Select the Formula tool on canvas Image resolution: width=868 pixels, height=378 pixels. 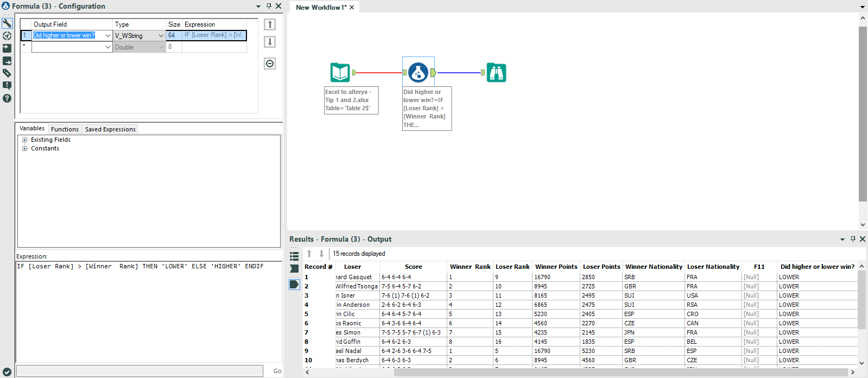pos(418,72)
